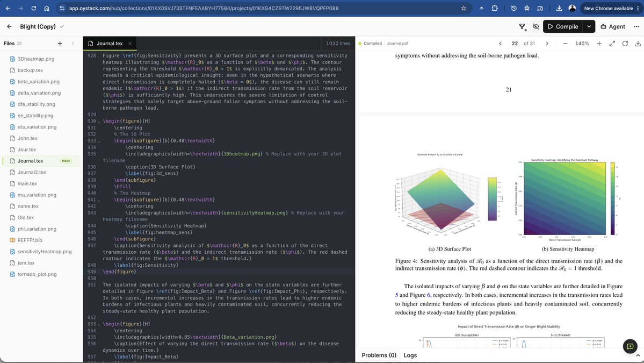Screen dimensions: 644x363
Task: Fold the subfigure block at line 933
Action: [x=99, y=141]
